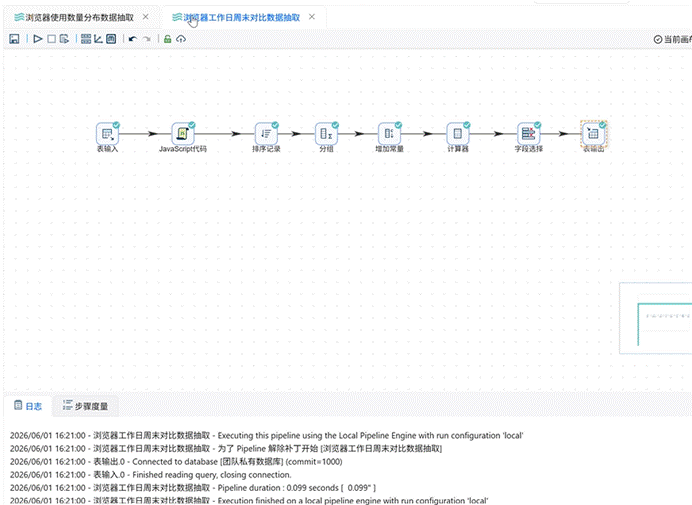
Task: Open the 日志 log tab
Action: [28, 406]
